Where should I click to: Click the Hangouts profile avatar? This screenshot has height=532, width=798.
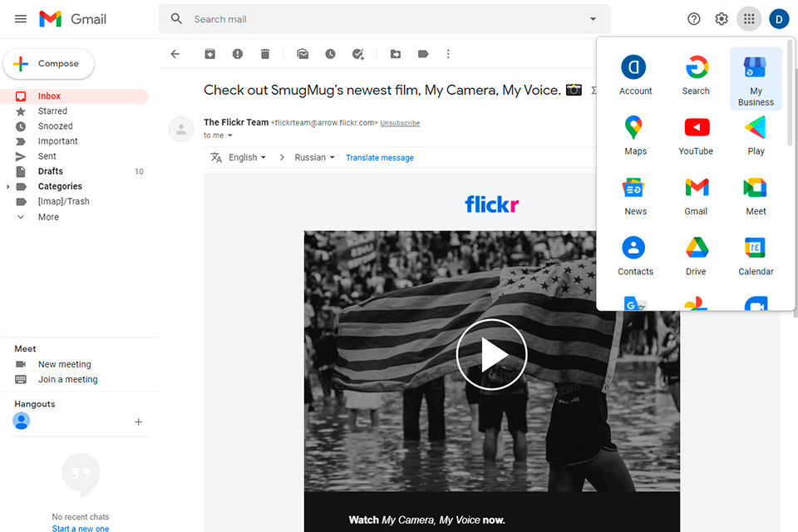(x=21, y=421)
